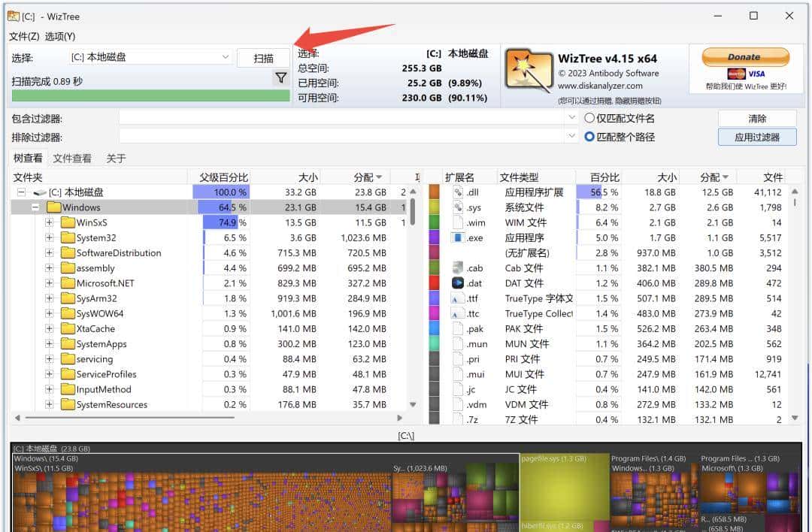Viewport: 812px width, 532px height.
Task: Click the filter funnel icon below the scan button
Action: 281,77
